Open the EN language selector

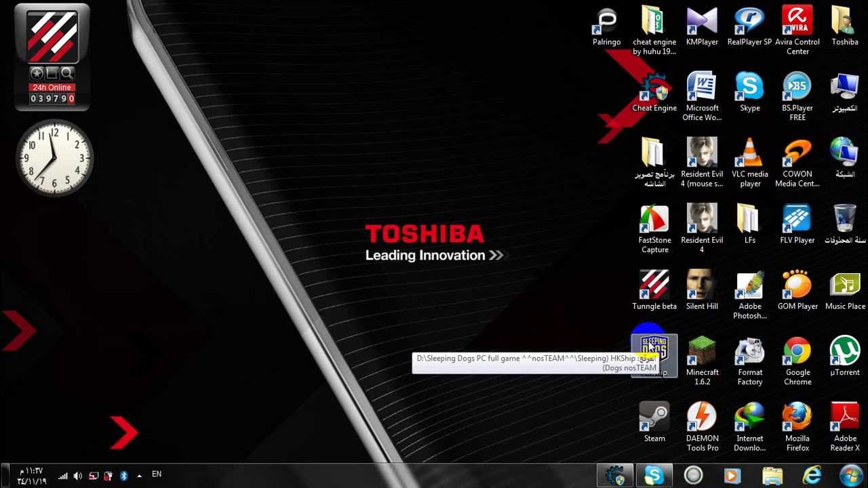(157, 474)
